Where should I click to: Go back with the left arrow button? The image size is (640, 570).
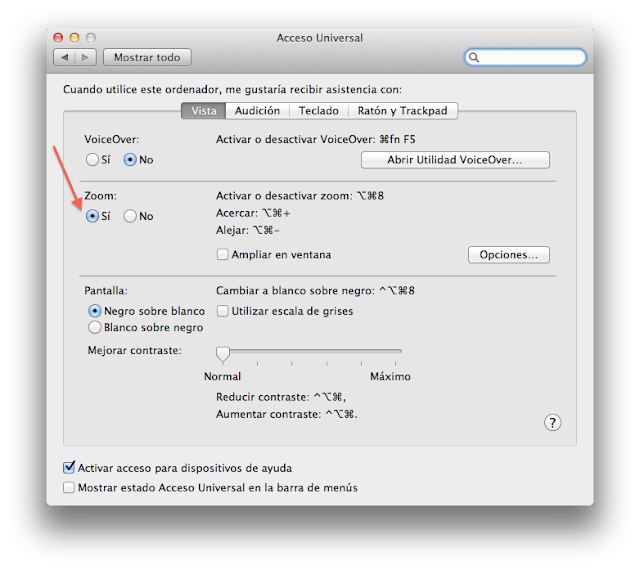click(x=64, y=57)
